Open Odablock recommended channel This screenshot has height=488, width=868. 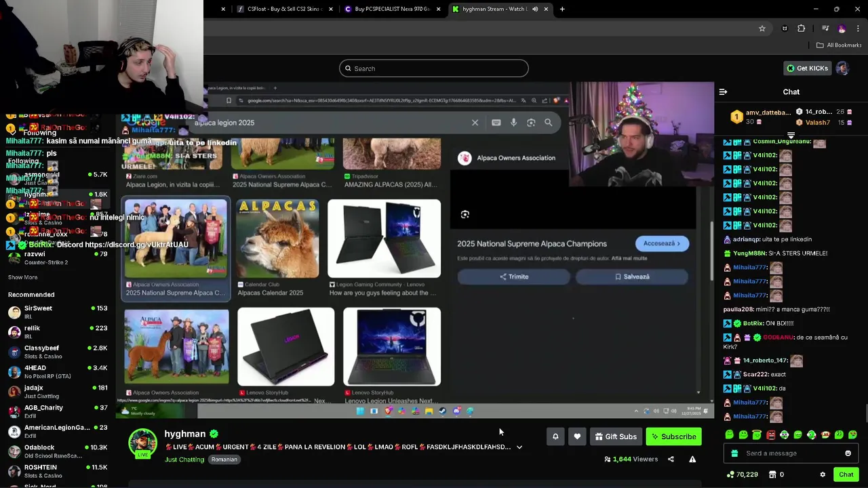(x=58, y=451)
